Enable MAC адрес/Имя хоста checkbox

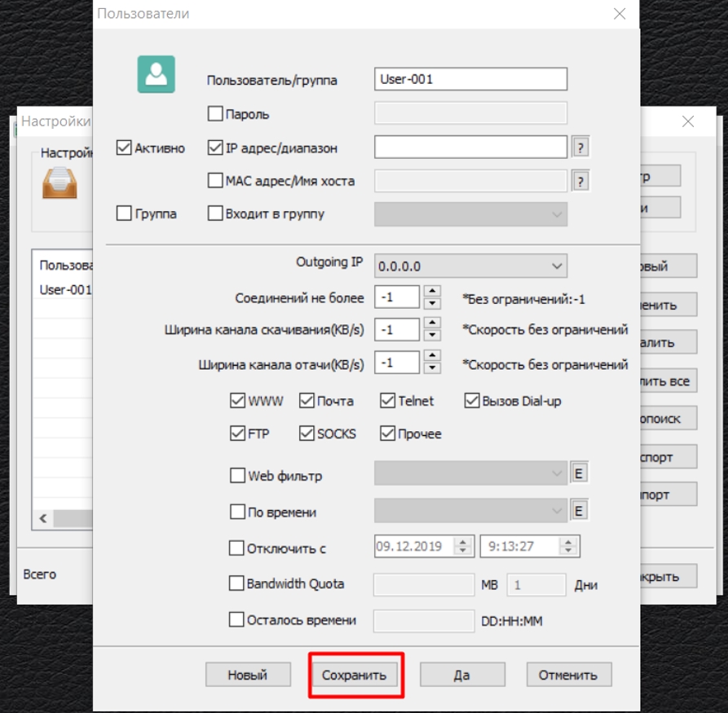(215, 180)
